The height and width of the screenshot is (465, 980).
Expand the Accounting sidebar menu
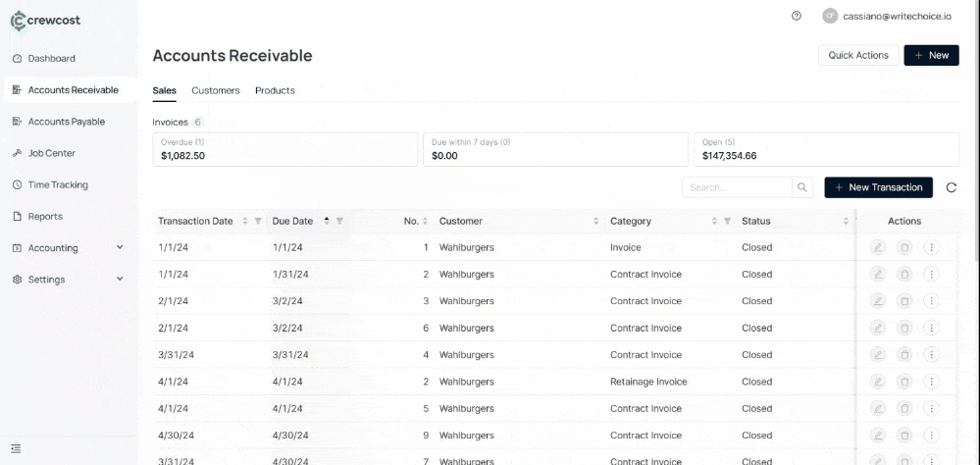(x=120, y=247)
